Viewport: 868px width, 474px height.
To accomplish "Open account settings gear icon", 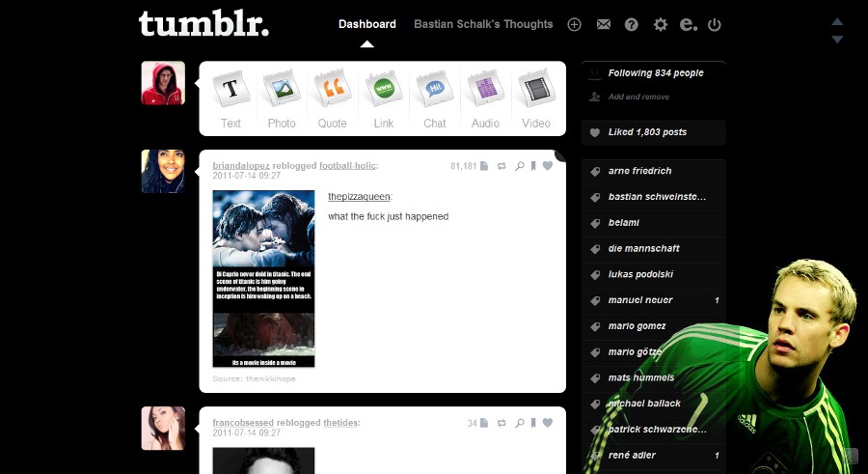I will [x=661, y=24].
